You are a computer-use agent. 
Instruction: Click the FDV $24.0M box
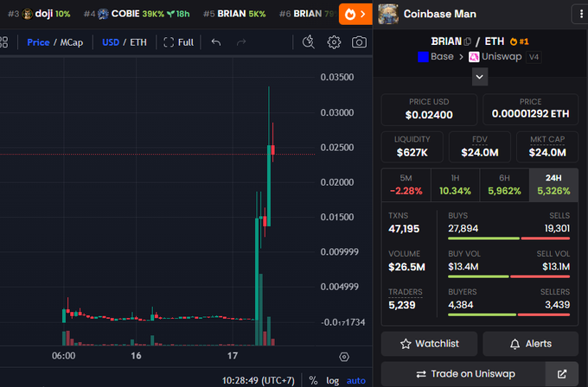[480, 147]
